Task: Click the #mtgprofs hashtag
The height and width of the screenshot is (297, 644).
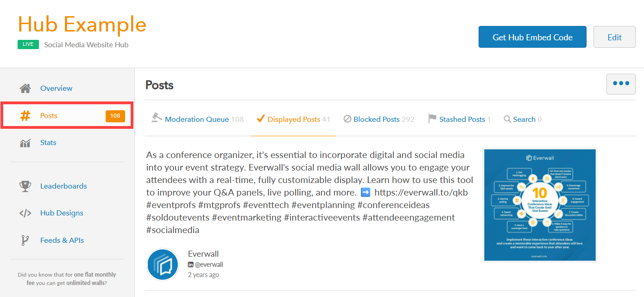Action: [x=220, y=205]
